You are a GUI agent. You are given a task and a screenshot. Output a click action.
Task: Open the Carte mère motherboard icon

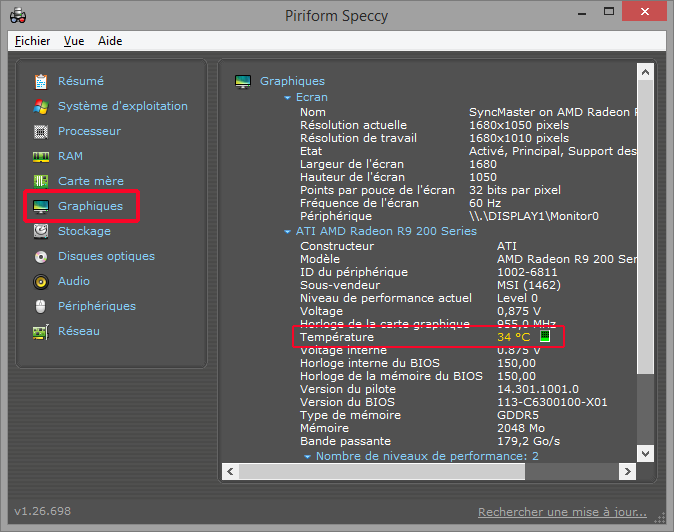(x=41, y=181)
